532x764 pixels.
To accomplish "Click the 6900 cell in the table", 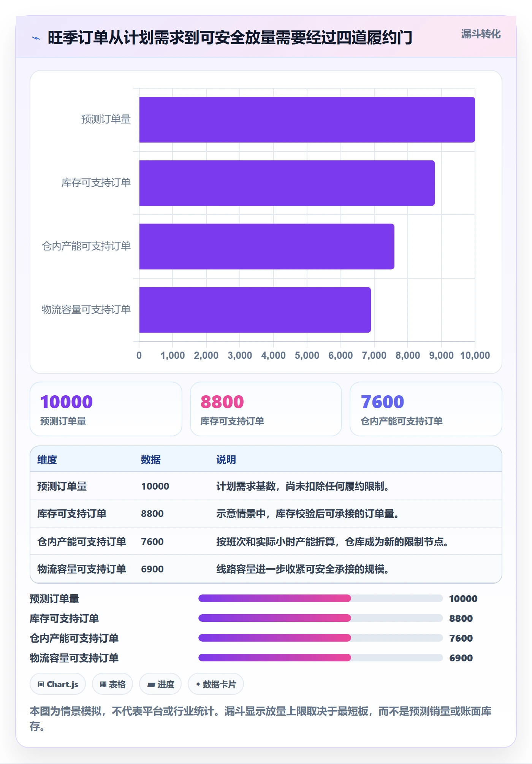I will pyautogui.click(x=152, y=569).
